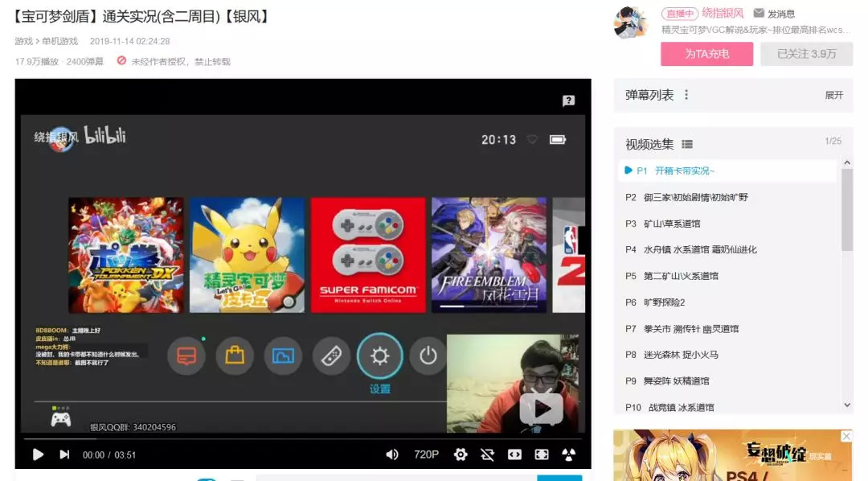
Task: Click the radiation danmaku icon
Action: pos(568,455)
